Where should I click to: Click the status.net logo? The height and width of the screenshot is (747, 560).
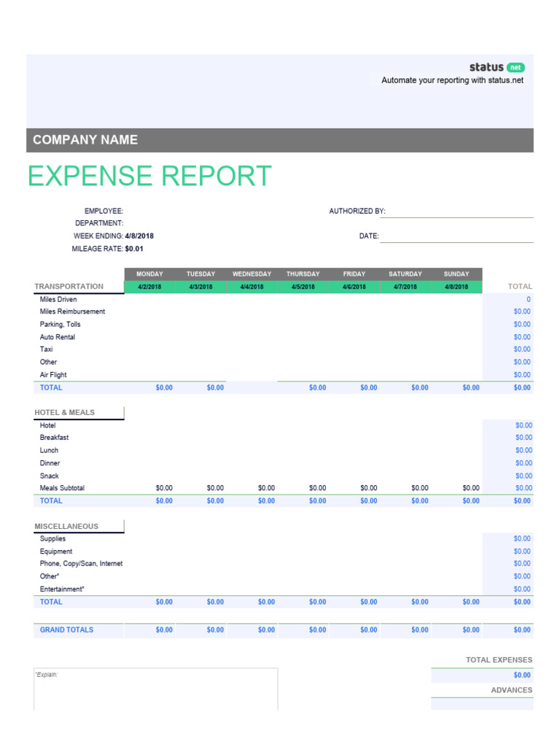[497, 67]
